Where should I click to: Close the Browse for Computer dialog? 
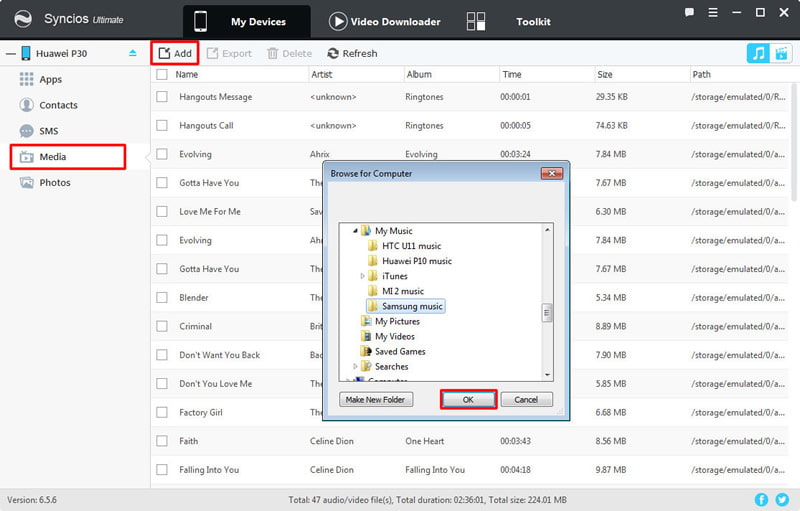[552, 173]
